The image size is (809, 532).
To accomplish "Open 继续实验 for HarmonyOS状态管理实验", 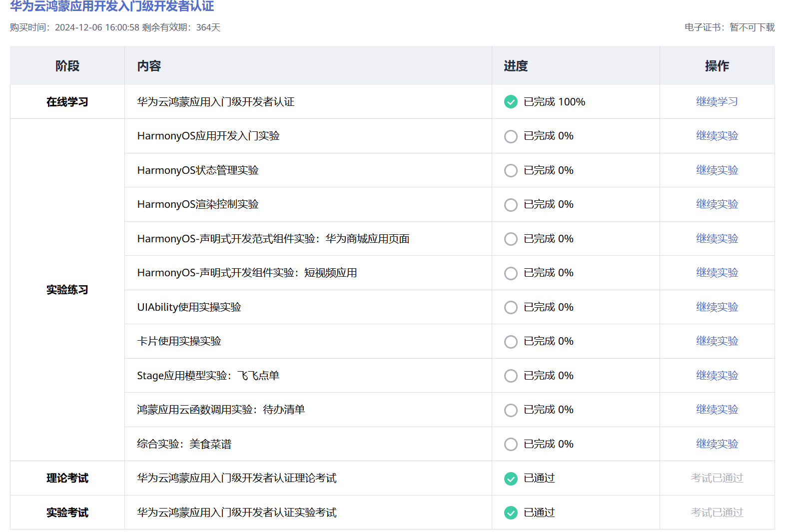I will [x=717, y=170].
